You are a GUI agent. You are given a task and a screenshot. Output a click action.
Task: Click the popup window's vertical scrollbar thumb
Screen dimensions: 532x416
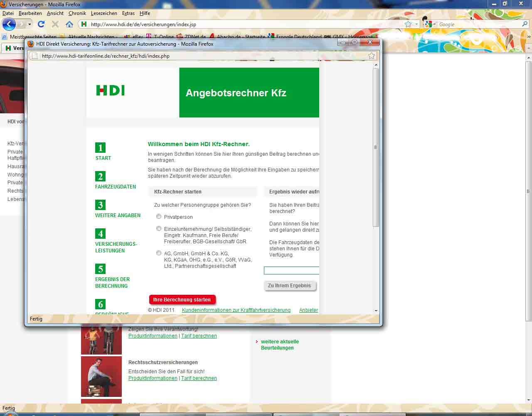[x=376, y=147]
